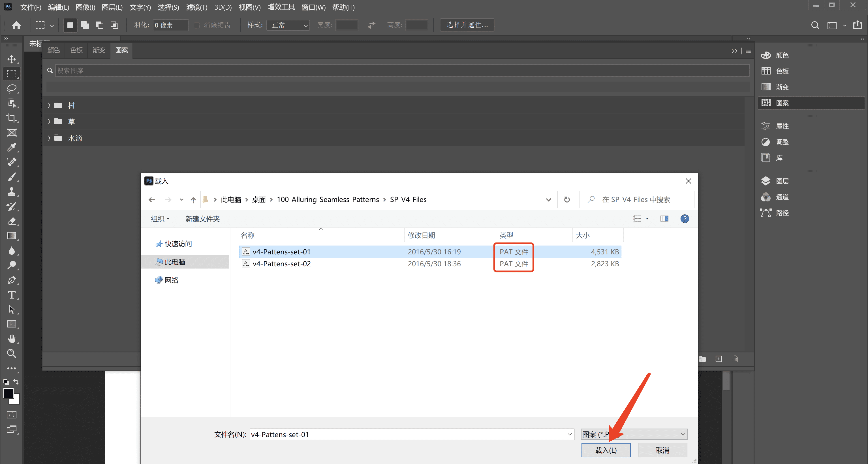Pick the Horizontal Type tool

(12, 295)
